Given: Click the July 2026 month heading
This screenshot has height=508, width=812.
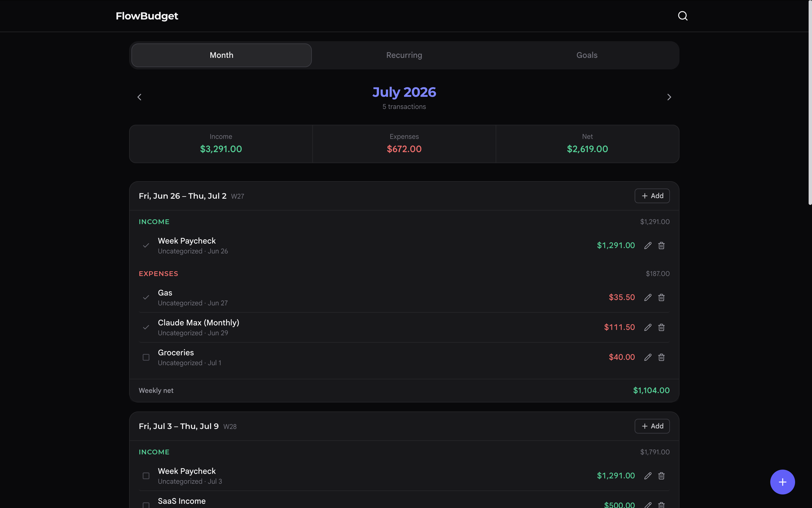Looking at the screenshot, I should tap(404, 92).
